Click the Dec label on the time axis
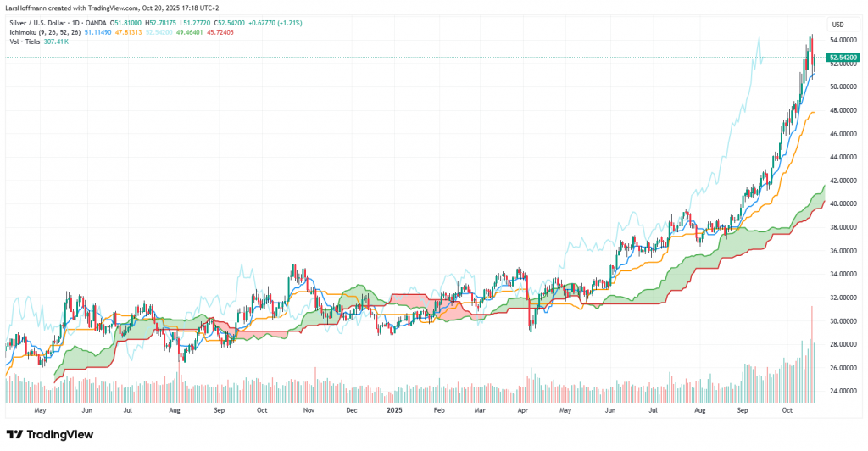 point(351,409)
